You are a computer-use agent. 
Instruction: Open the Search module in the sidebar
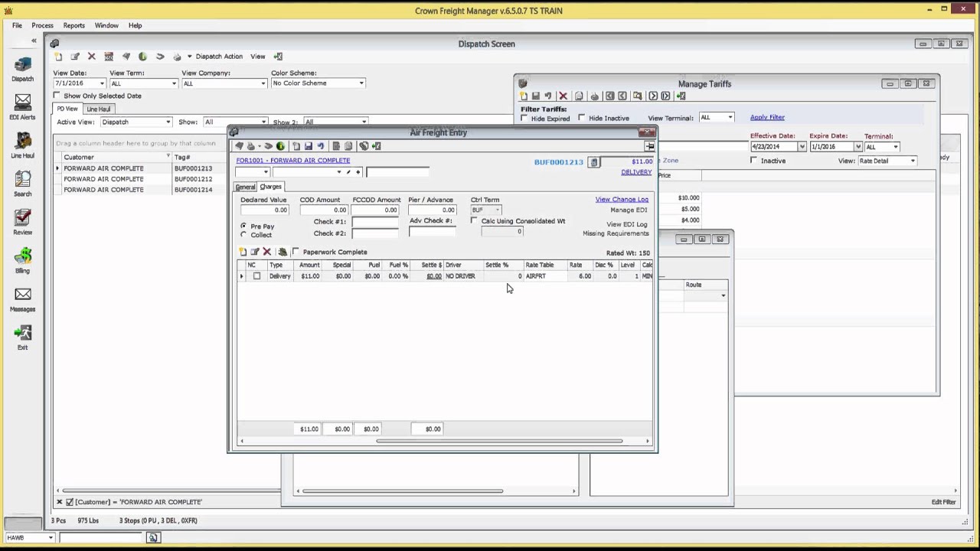tap(22, 182)
